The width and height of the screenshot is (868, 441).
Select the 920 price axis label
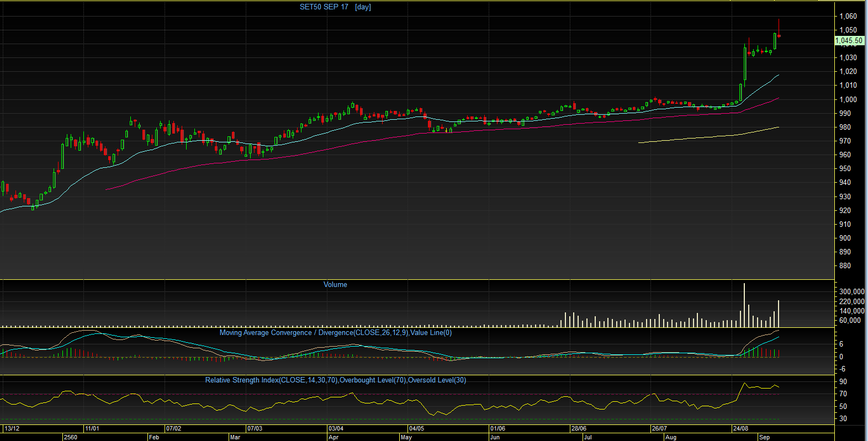(x=845, y=211)
